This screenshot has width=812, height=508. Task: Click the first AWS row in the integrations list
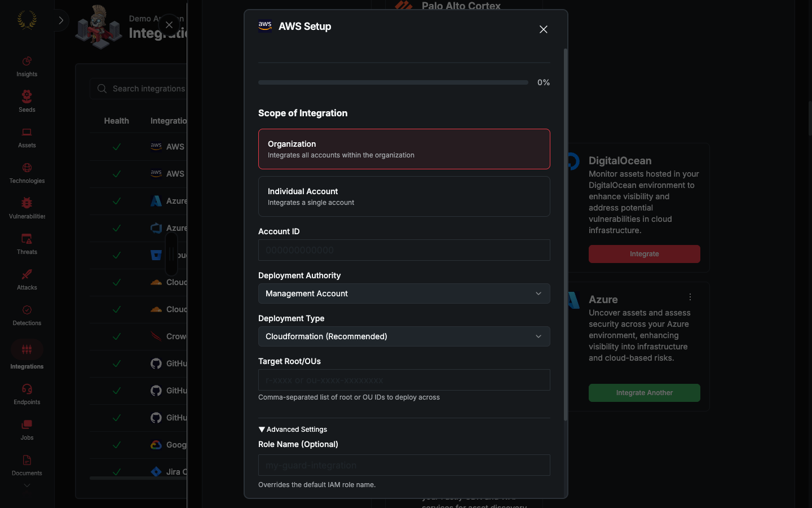138,147
